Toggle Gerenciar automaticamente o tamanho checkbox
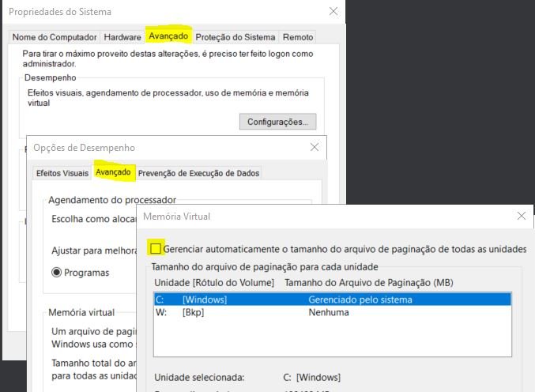This screenshot has height=392, width=535. point(156,248)
